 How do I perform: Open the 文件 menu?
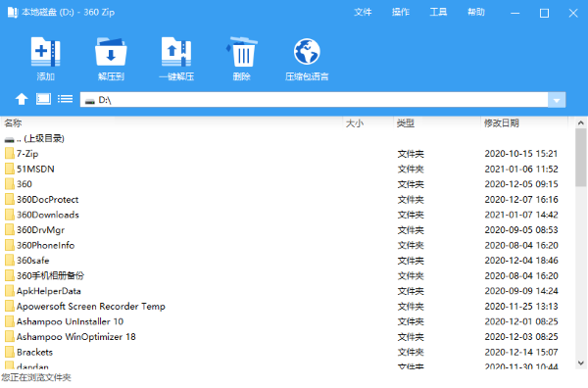[x=363, y=13]
